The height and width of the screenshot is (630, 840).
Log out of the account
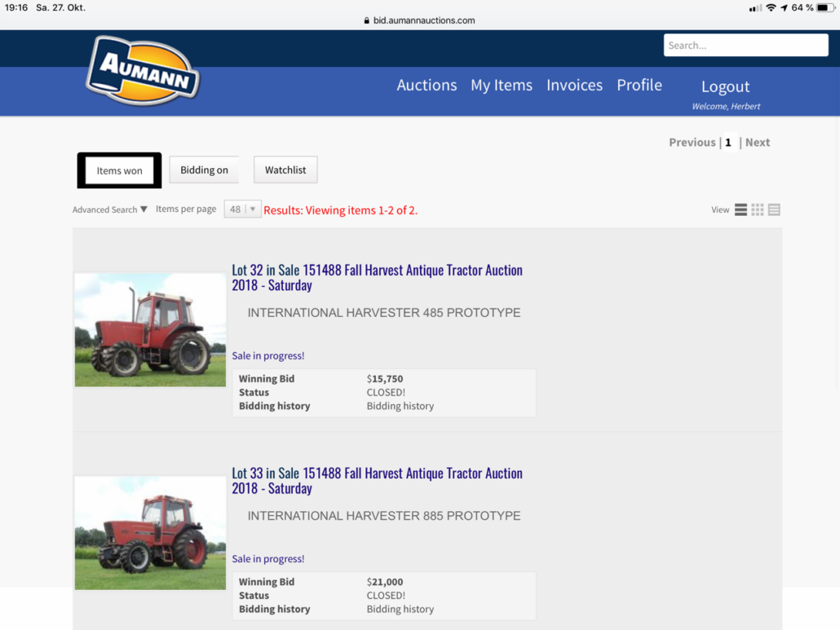point(725,86)
